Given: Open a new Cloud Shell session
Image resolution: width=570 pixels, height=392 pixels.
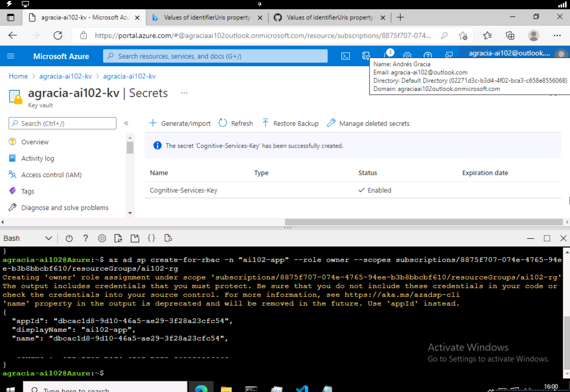Looking at the screenshot, I should point(135,238).
